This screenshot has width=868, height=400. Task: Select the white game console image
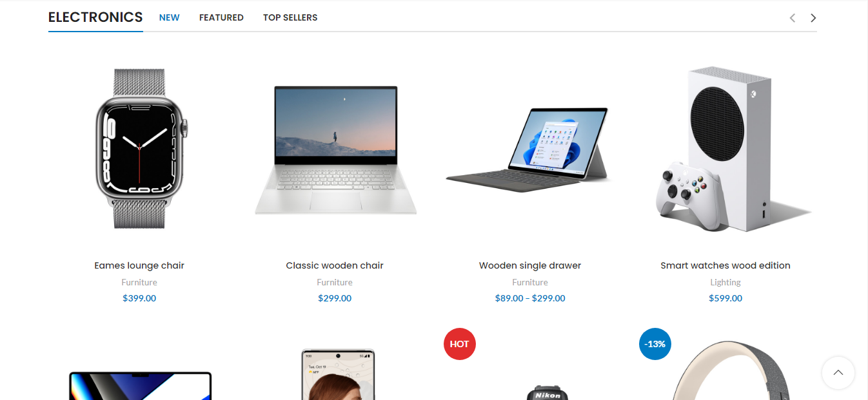[x=725, y=149]
